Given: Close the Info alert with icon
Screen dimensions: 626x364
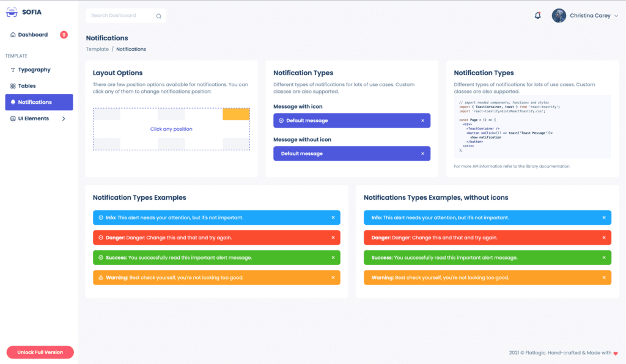Looking at the screenshot, I should (333, 217).
